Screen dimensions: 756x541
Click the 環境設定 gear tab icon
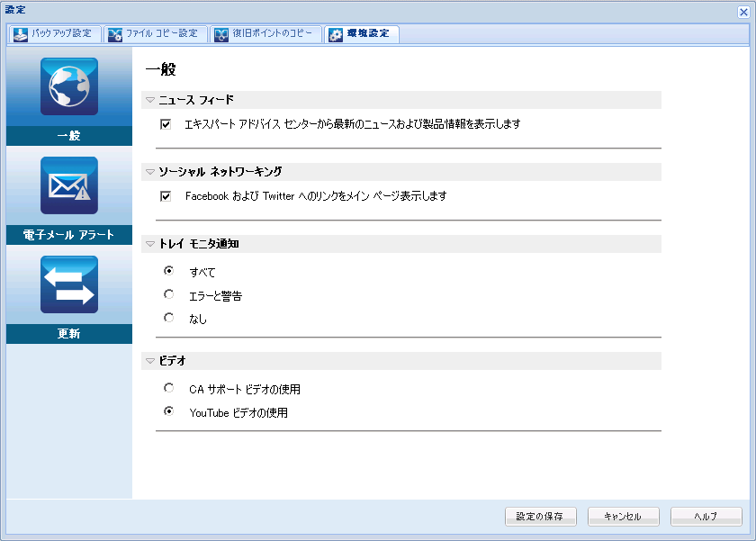click(334, 34)
